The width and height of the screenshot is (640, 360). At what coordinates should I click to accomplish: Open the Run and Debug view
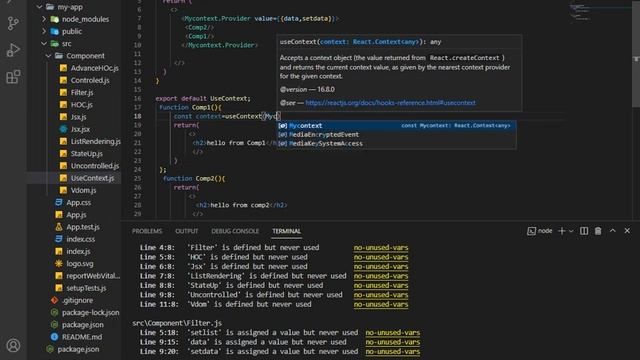[13, 50]
